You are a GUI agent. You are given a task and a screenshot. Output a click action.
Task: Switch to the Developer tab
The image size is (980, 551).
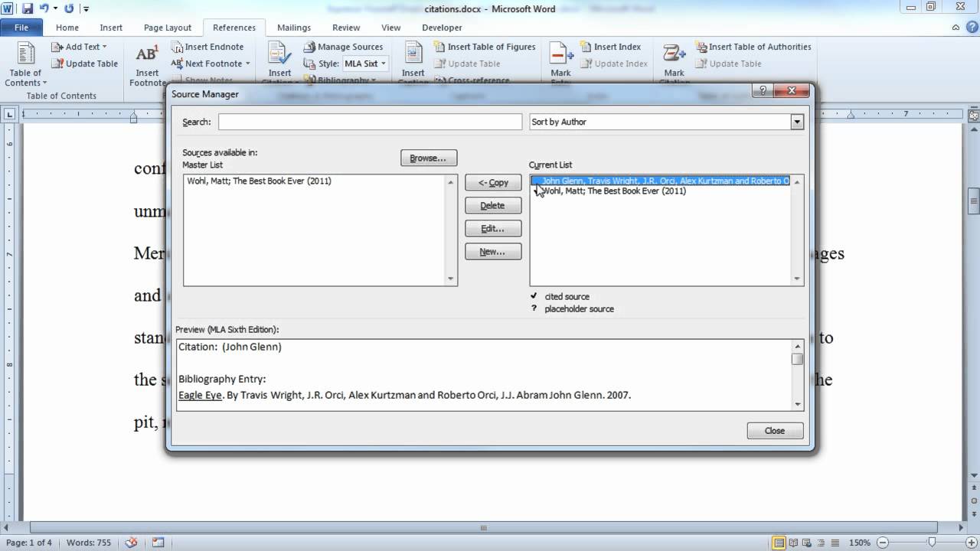click(442, 28)
